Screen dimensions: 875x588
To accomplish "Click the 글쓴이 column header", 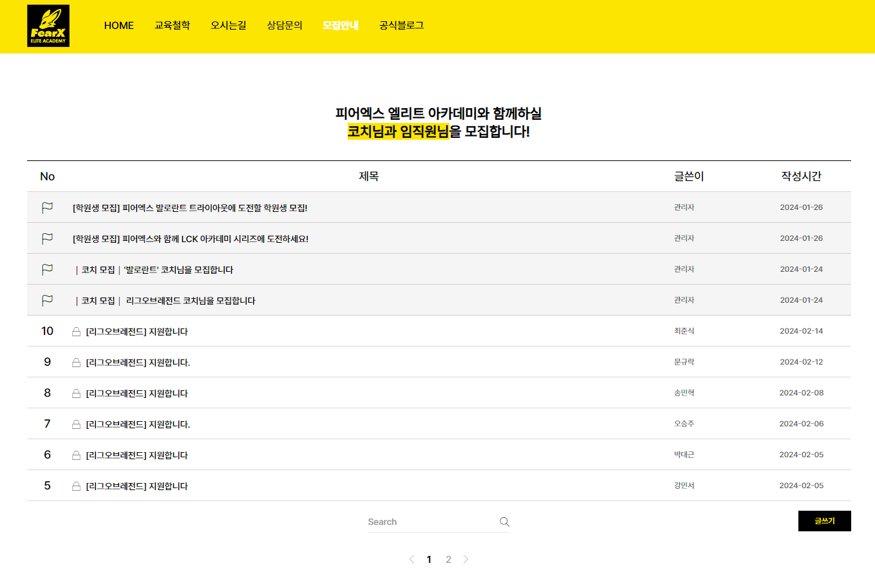I will click(x=689, y=176).
